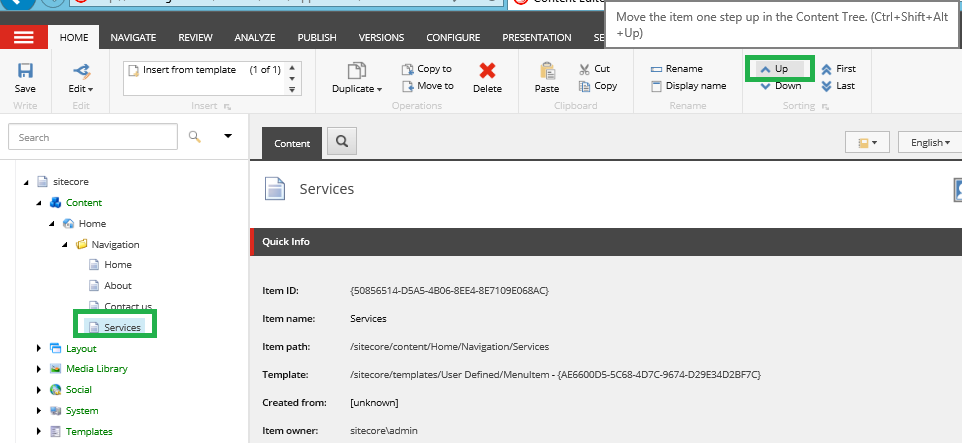Open the PUBLISH ribbon tab

317,37
